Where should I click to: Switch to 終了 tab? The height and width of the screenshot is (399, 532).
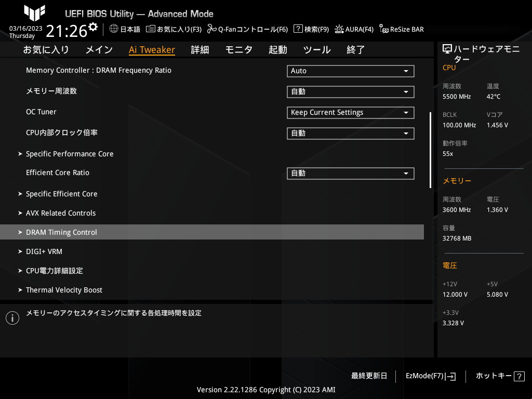click(355, 50)
